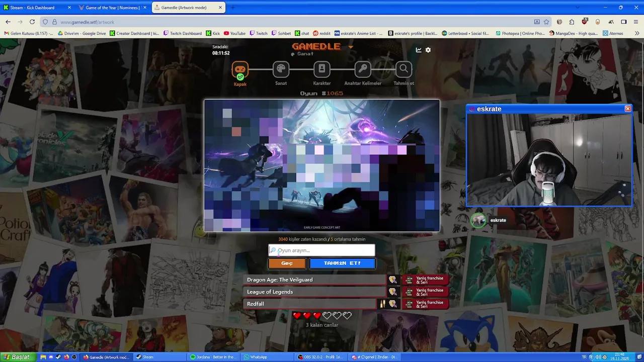The height and width of the screenshot is (362, 644).
Task: Open the Creator Dashboard bookmark
Action: pyautogui.click(x=134, y=33)
